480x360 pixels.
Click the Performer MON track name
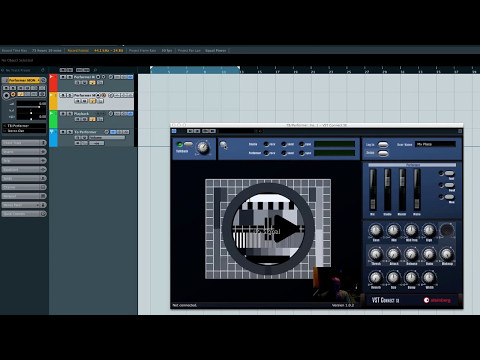click(23, 80)
